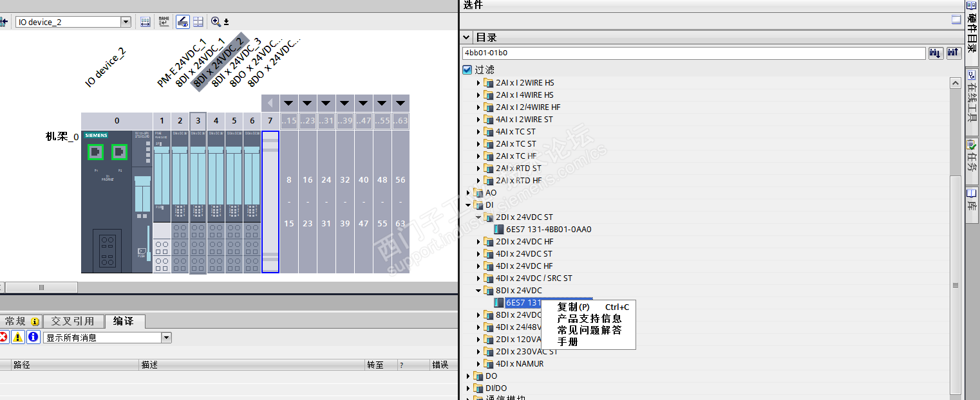Open the 显示所有消息 dropdown

point(167,337)
